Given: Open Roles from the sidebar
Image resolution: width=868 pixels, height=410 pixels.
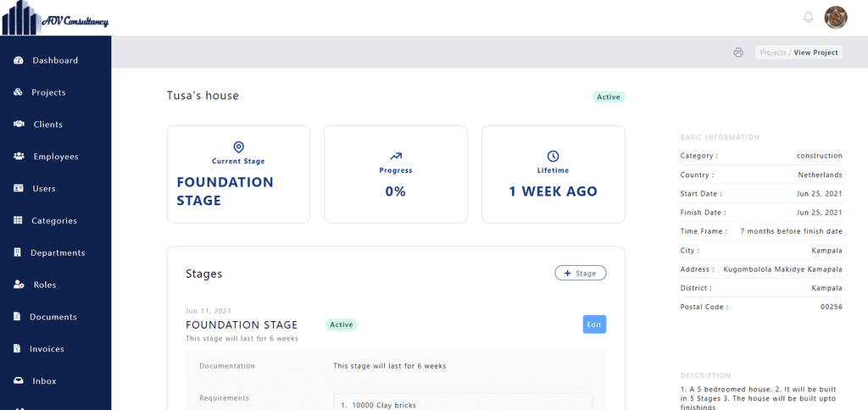Looking at the screenshot, I should click(x=44, y=285).
